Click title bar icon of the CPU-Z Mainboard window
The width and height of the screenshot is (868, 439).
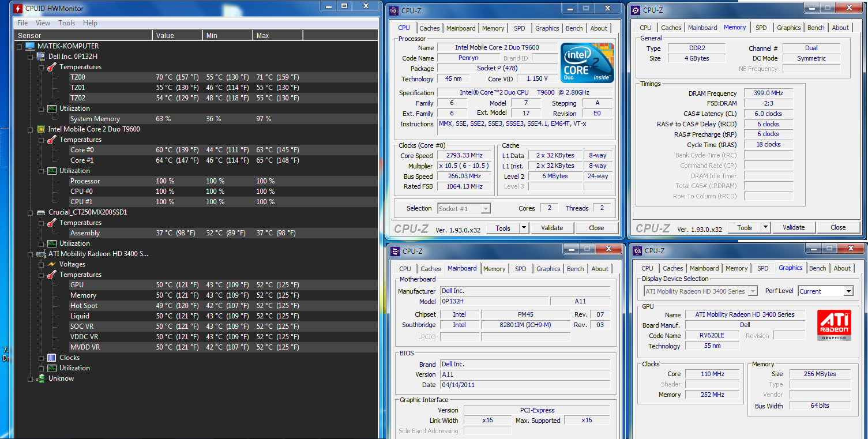click(394, 251)
